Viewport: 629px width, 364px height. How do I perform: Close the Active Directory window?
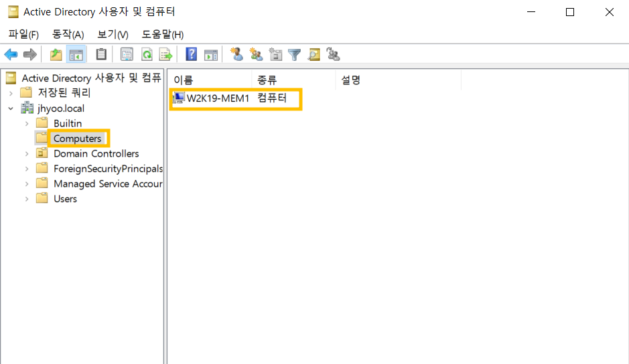(609, 12)
